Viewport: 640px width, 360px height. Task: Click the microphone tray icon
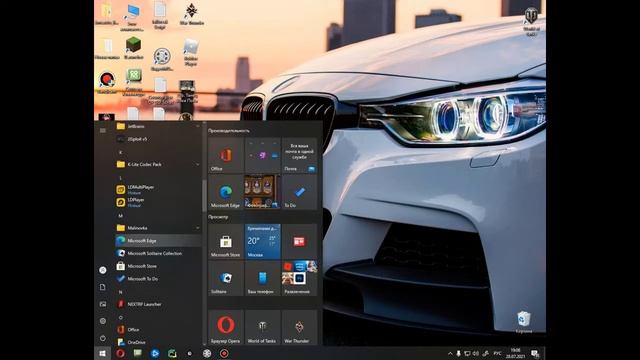(458, 353)
